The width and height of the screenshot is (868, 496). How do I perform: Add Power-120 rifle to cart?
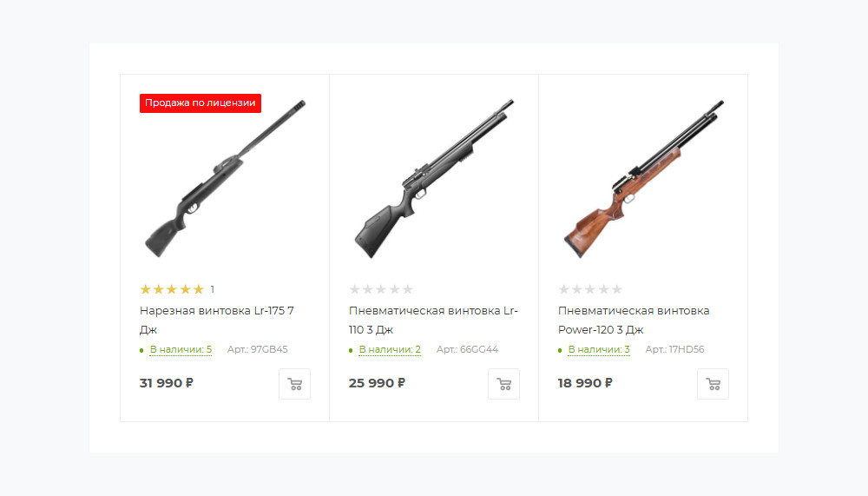(x=713, y=384)
